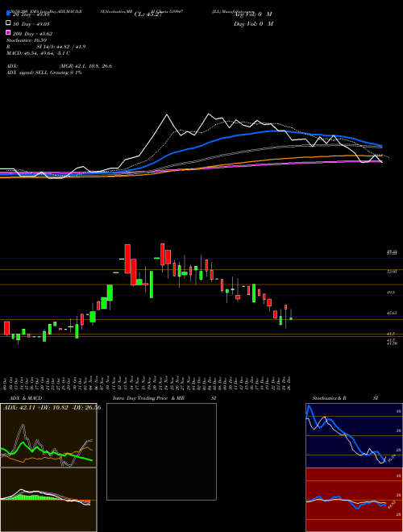Click the 49.8 price axis label
403x532 pixels.
coord(392,292)
